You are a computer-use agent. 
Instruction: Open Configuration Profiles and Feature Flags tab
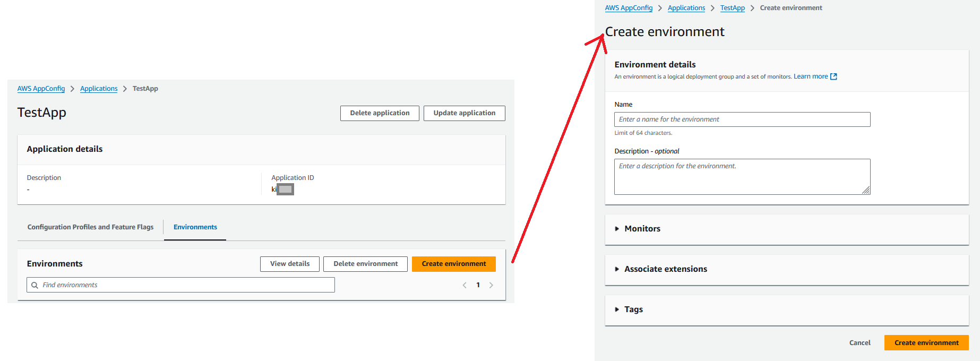pos(90,227)
